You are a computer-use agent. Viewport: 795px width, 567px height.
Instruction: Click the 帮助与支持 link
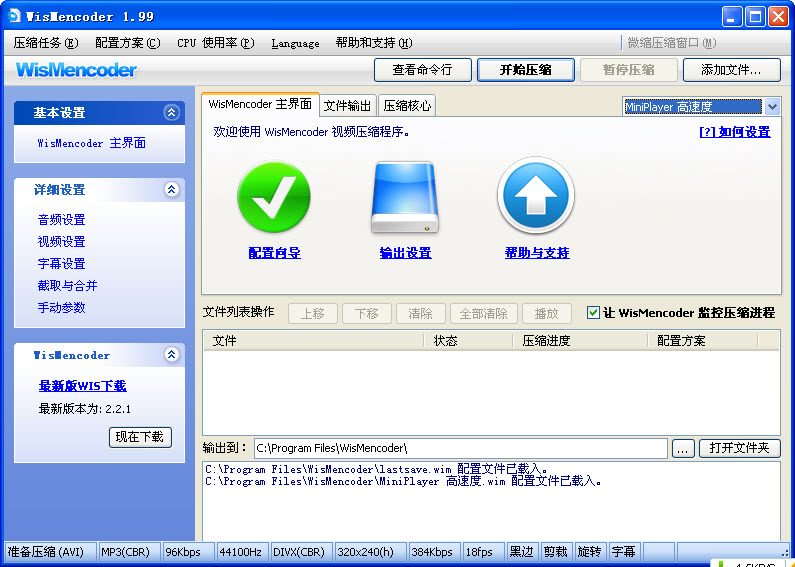pos(537,253)
